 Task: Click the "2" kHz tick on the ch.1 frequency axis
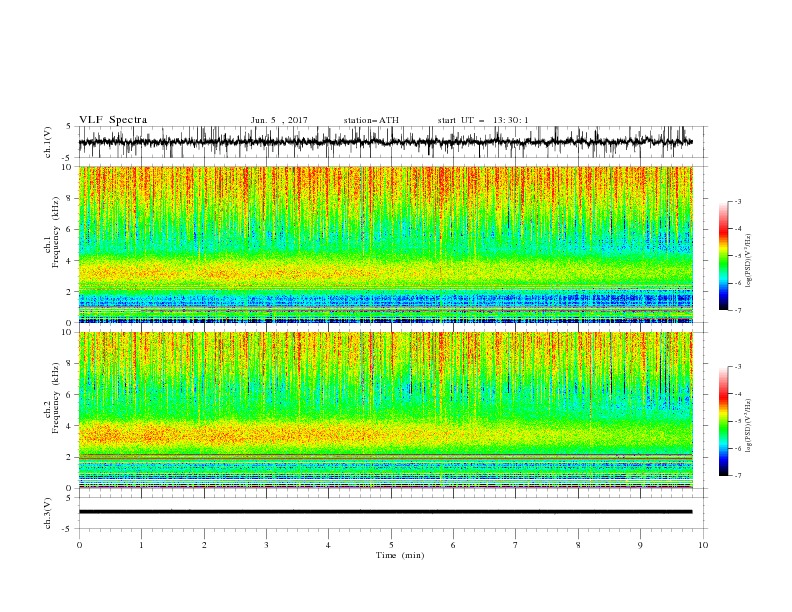71,292
